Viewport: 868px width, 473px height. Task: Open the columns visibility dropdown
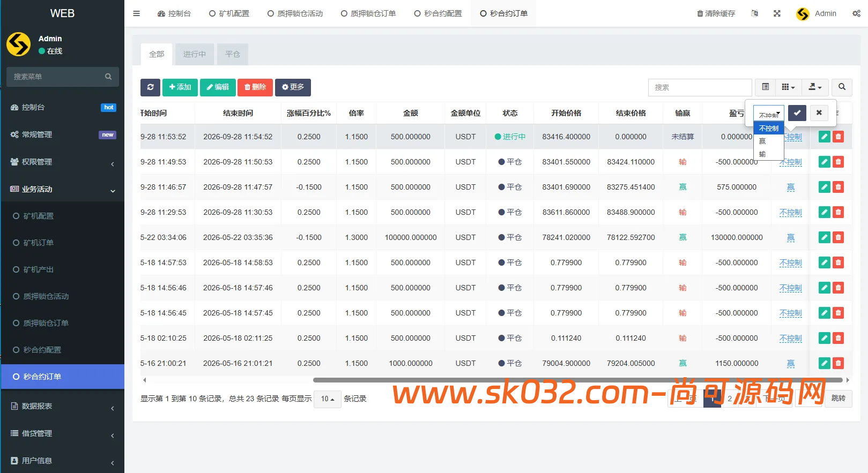click(x=788, y=87)
